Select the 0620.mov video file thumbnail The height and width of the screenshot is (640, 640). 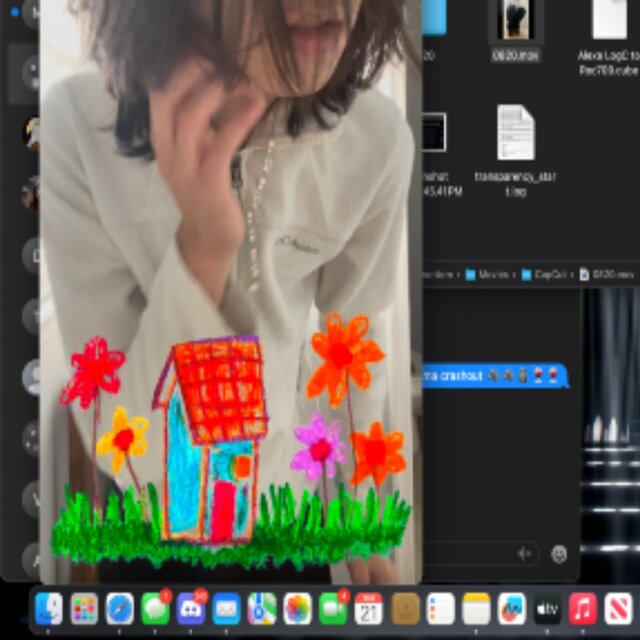point(515,20)
